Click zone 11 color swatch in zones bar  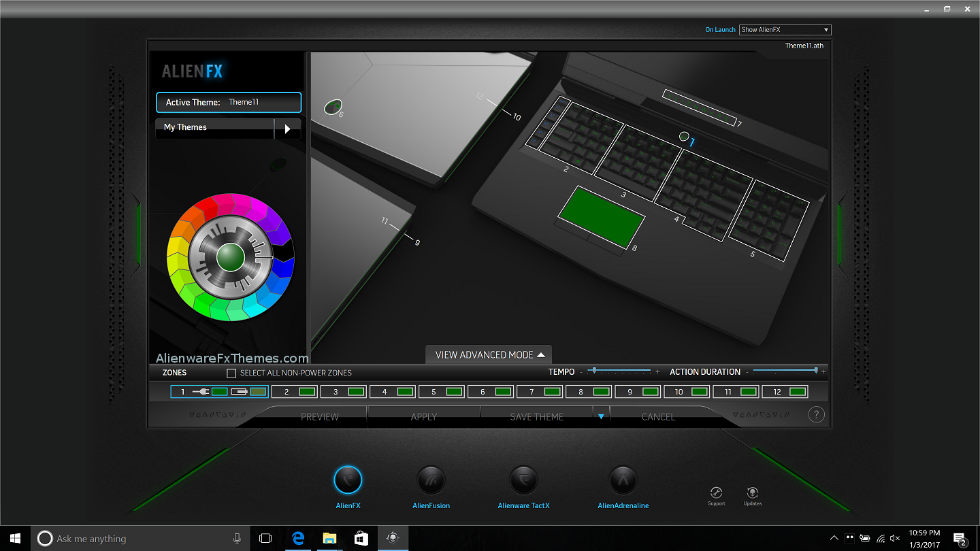tap(748, 392)
